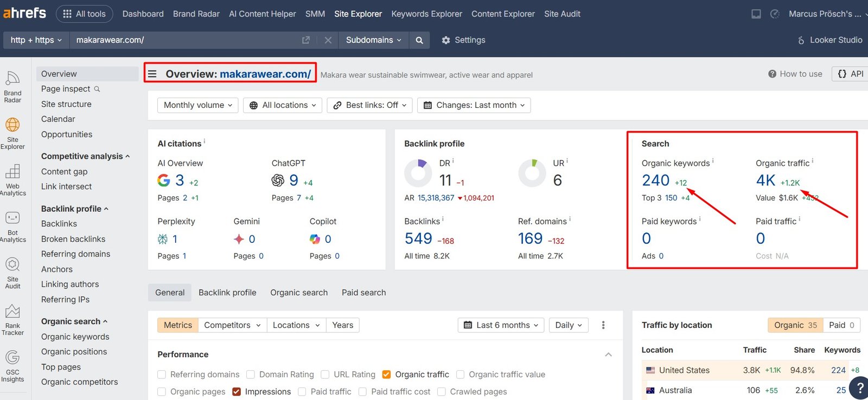The image size is (868, 400).
Task: Enable the Organic traffic value checkbox
Action: [x=461, y=375]
